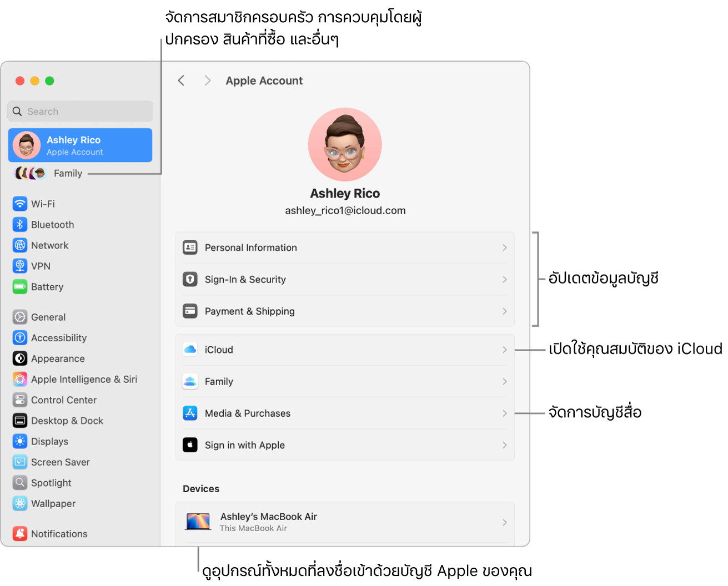
Task: Open the Sign-In & Security label
Action: coord(245,279)
